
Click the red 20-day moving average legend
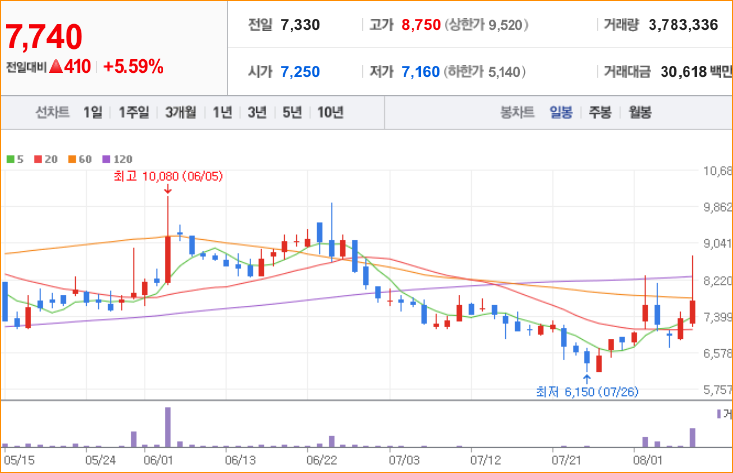(46, 159)
